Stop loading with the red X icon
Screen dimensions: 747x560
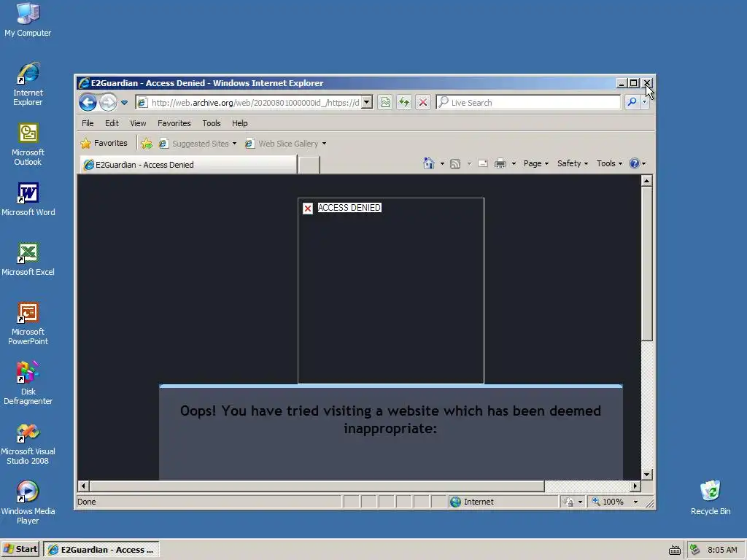click(x=423, y=102)
